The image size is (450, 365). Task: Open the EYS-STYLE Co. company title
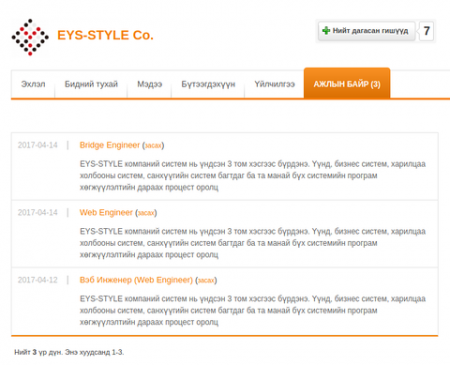105,35
